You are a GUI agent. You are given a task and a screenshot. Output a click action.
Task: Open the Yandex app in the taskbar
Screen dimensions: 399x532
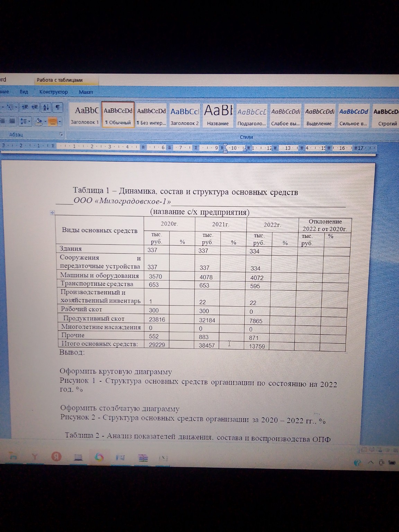pos(56,457)
